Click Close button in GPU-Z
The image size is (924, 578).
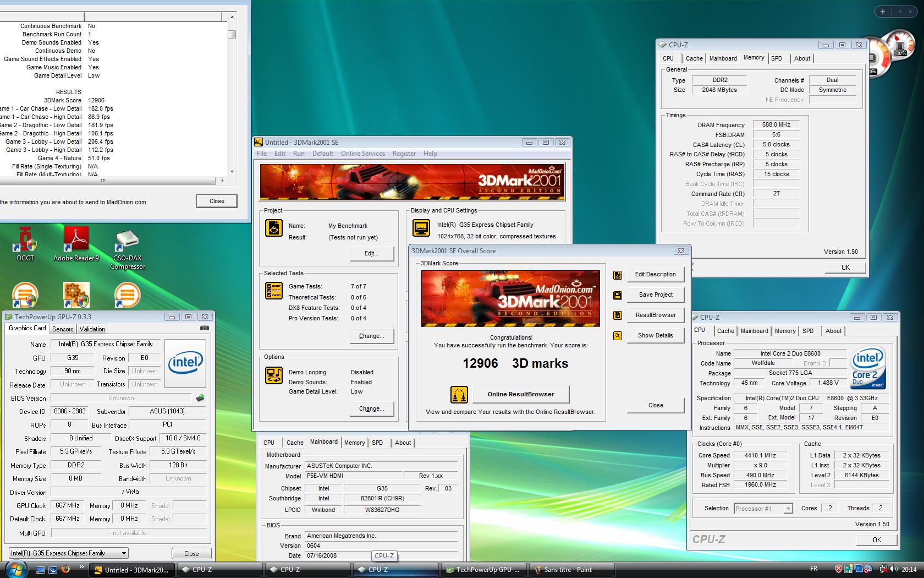(x=191, y=553)
